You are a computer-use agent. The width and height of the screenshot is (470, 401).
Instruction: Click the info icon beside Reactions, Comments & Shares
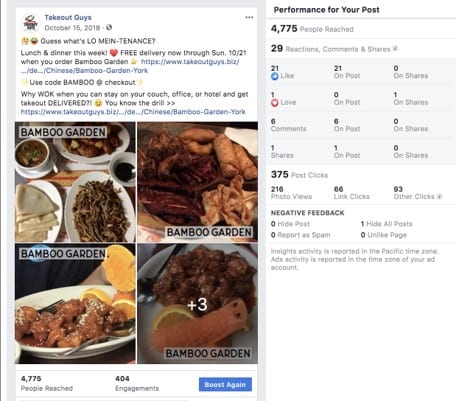point(395,49)
